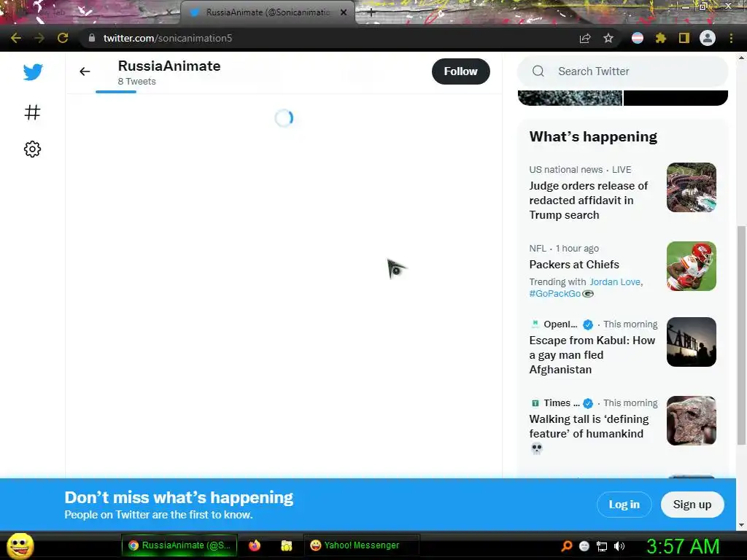
Task: Click the striped flag extension icon
Action: [638, 38]
